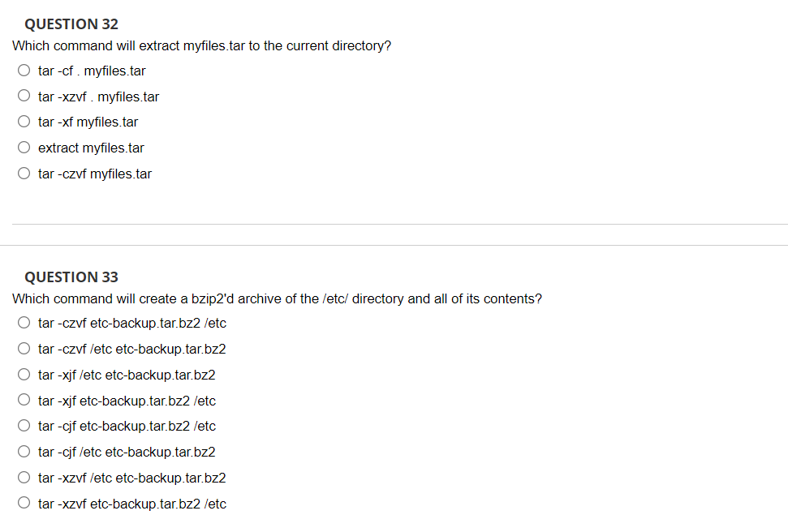Select 'tar -xzvf /etc etc-backup.tar.bz2'
The image size is (788, 532).
click(24, 477)
